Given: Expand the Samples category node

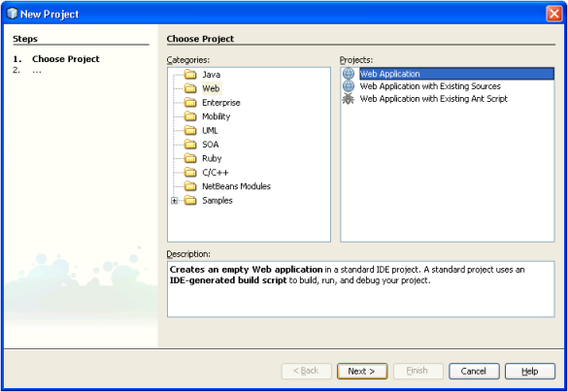Looking at the screenshot, I should (x=175, y=201).
